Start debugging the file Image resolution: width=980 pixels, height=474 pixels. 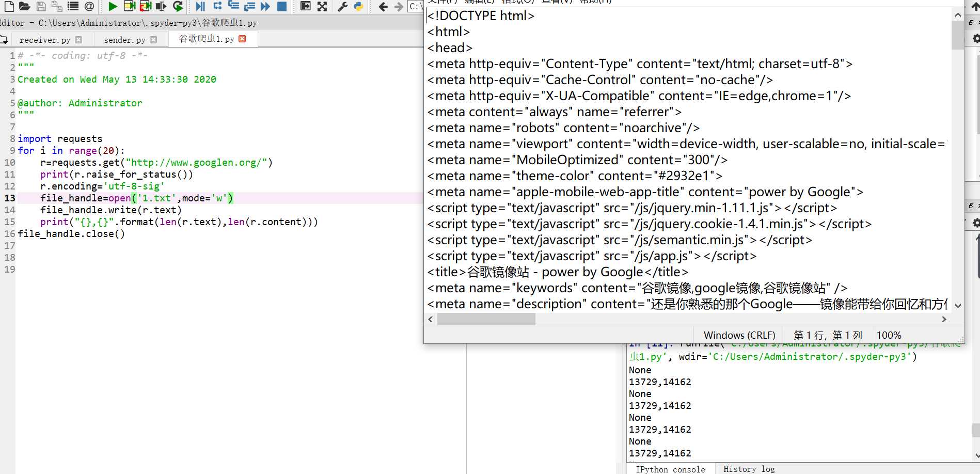tap(200, 6)
